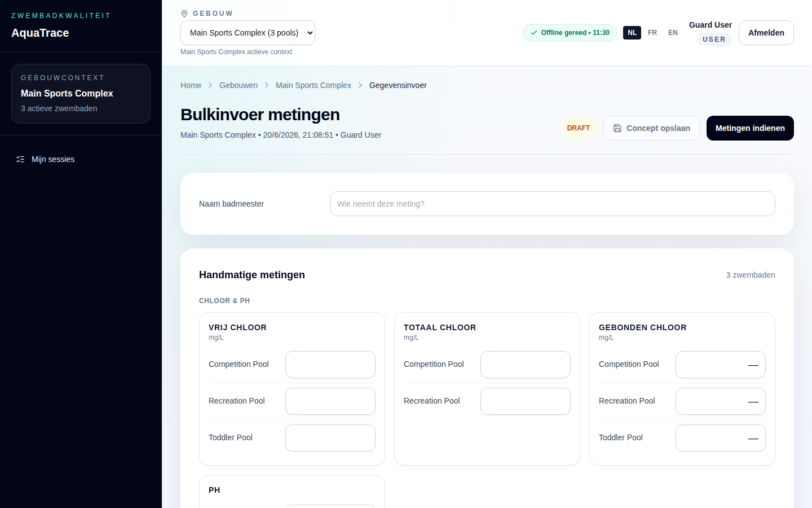The width and height of the screenshot is (812, 508).
Task: Click the chevron before the Gegevensinvoer breadcrumb
Action: (x=360, y=85)
